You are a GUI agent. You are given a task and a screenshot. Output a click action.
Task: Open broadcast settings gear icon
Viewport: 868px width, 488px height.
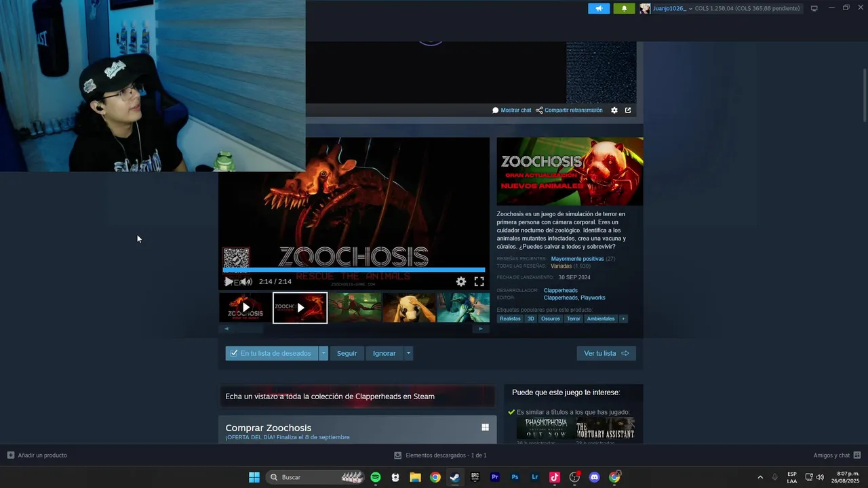coord(614,110)
